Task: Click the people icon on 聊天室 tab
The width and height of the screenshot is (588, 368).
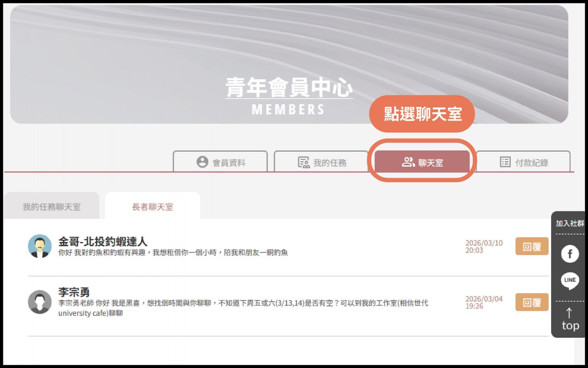Action: tap(408, 162)
